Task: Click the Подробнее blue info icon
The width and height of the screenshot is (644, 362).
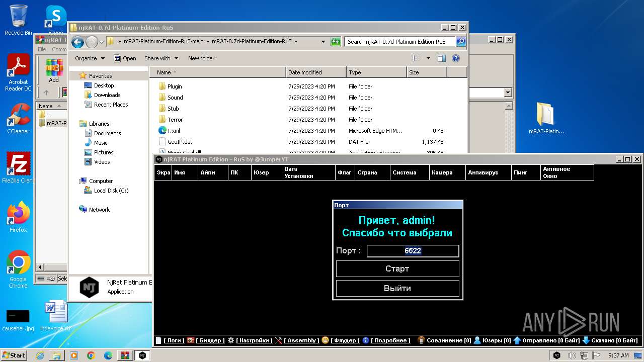Action: 366,340
